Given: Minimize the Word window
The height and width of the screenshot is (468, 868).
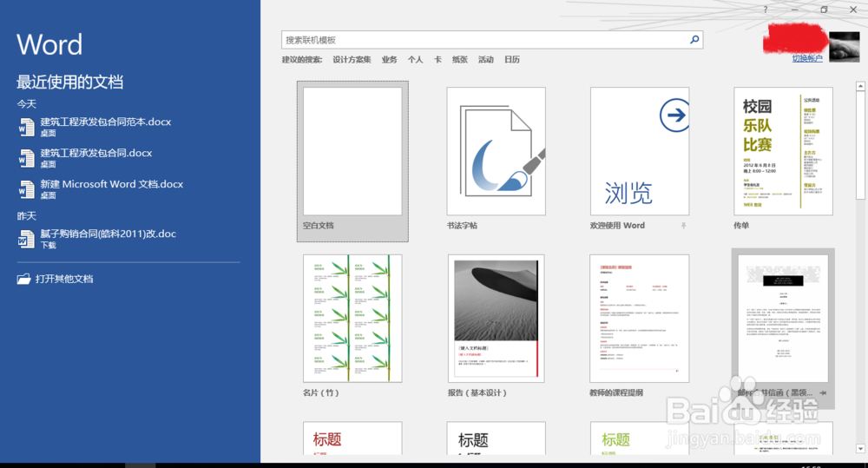Looking at the screenshot, I should (794, 10).
